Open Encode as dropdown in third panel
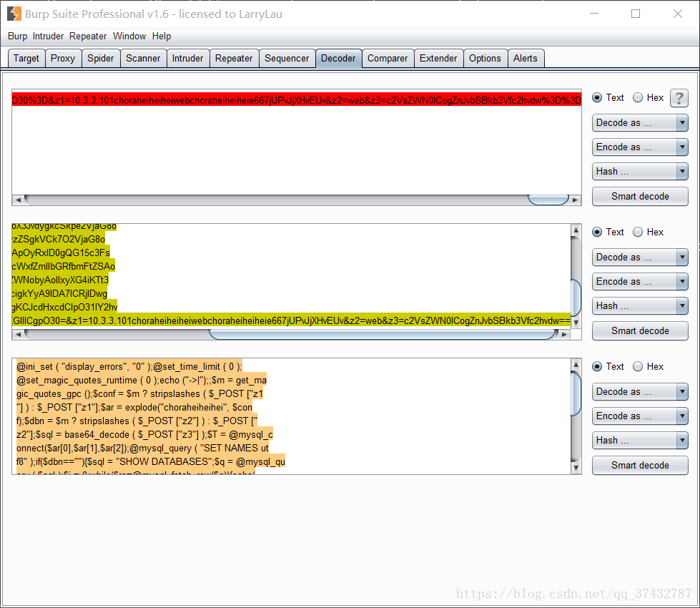 coord(640,416)
